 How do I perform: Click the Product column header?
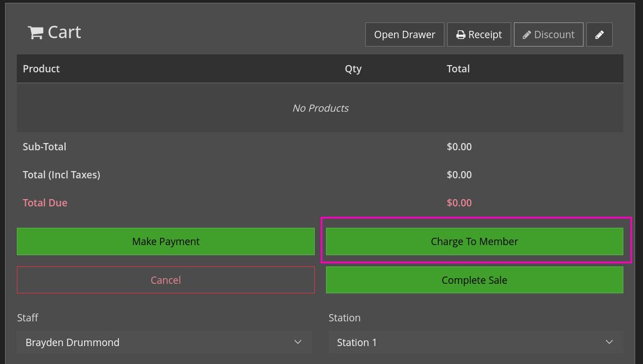(41, 69)
